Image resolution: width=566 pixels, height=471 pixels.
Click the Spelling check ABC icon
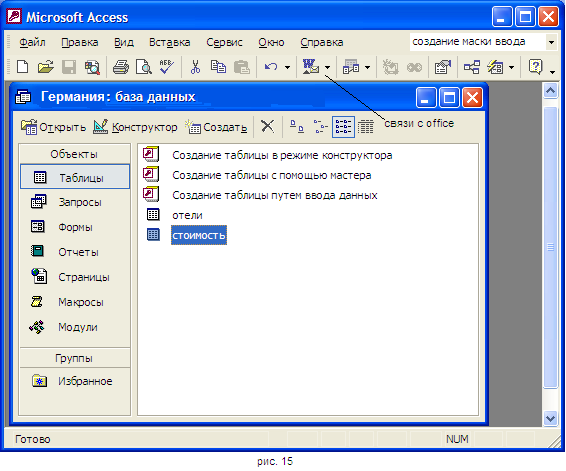pos(167,67)
